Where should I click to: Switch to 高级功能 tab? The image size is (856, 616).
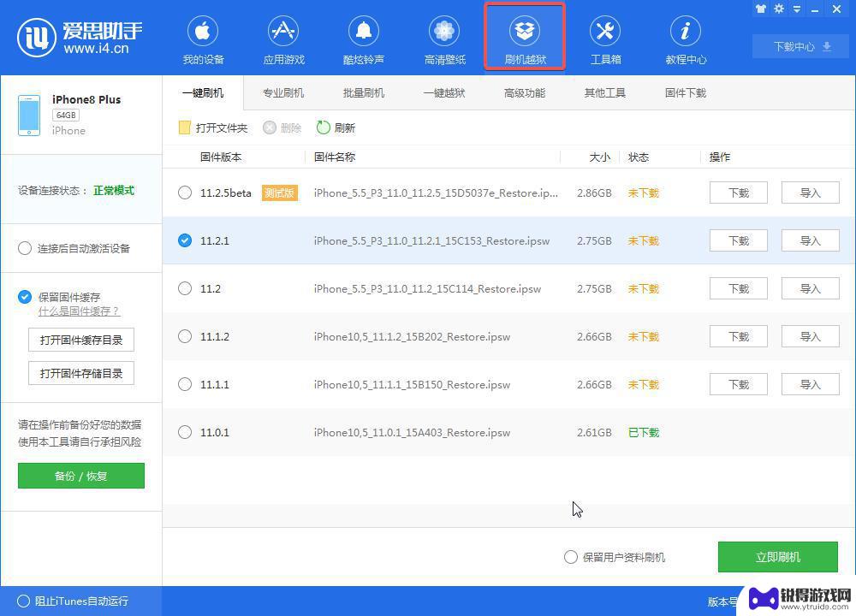525,92
